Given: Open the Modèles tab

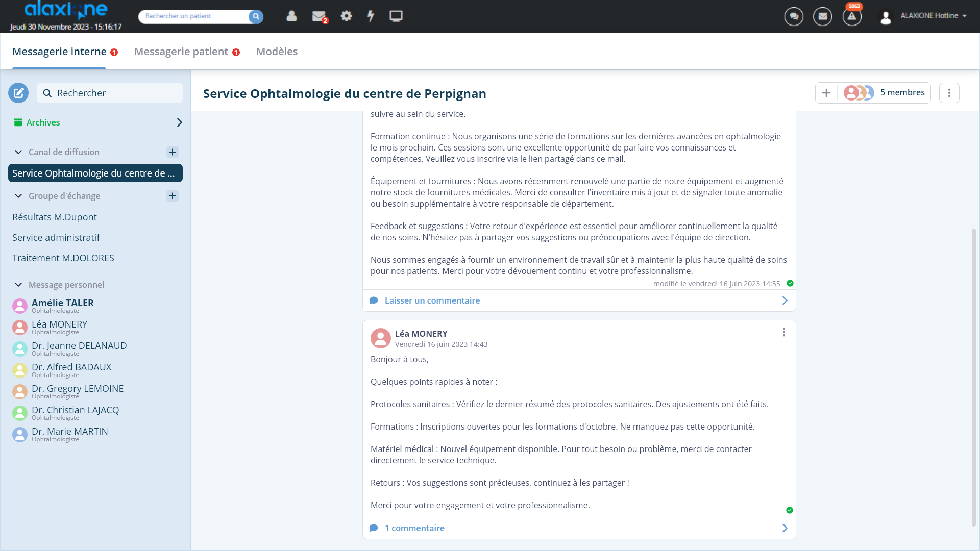Looking at the screenshot, I should click(x=277, y=52).
